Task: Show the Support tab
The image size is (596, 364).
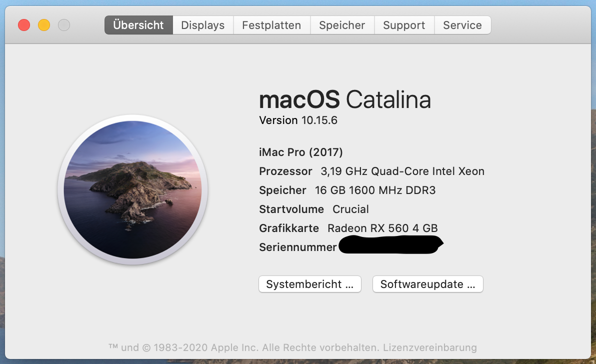Action: coord(404,25)
